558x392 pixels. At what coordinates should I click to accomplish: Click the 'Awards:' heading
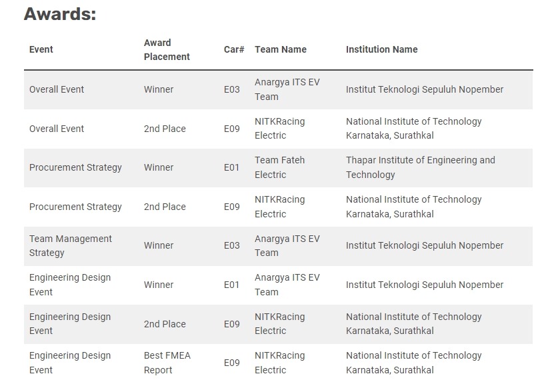[x=60, y=14]
